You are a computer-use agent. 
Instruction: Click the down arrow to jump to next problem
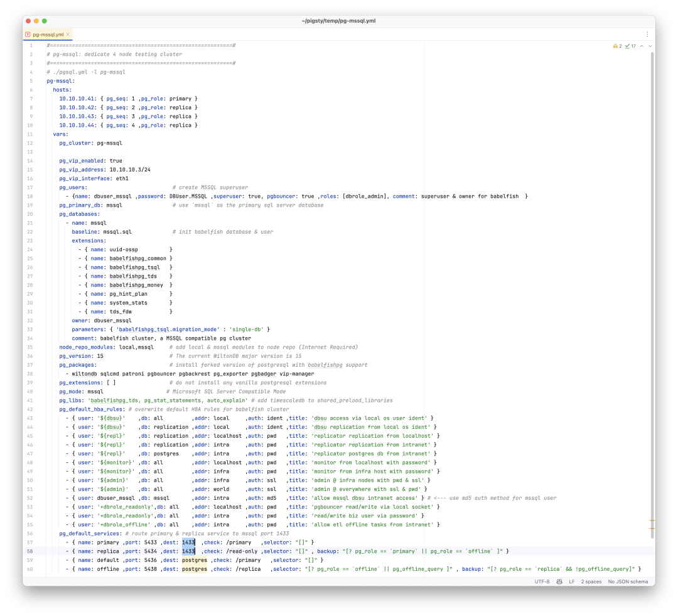(x=648, y=45)
